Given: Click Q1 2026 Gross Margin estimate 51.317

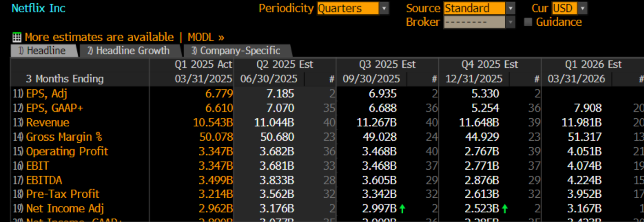Looking at the screenshot, I should 585,137.
